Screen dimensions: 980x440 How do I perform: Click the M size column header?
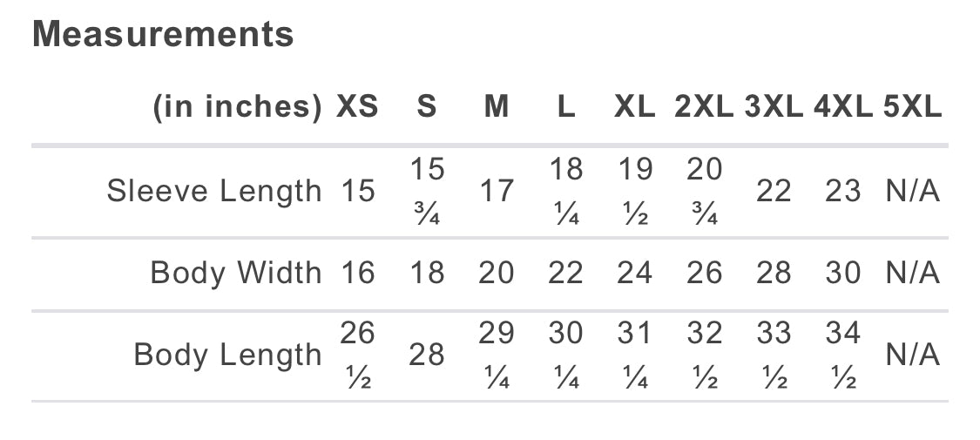point(497,107)
